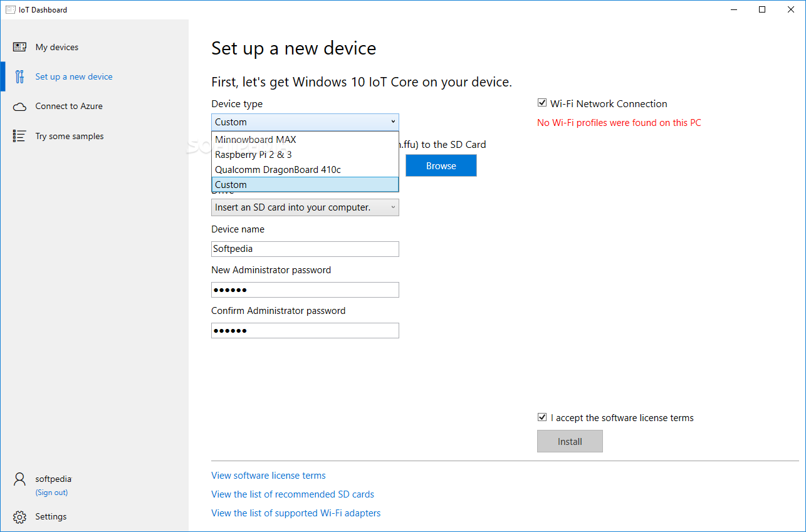This screenshot has width=806, height=532.
Task: View the list of supported Wi-Fi adapters
Action: pos(296,513)
